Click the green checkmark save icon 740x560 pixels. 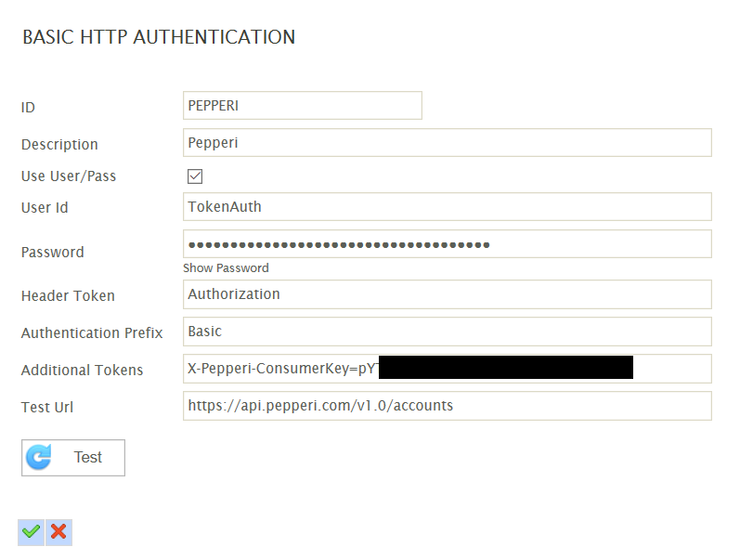point(32,532)
